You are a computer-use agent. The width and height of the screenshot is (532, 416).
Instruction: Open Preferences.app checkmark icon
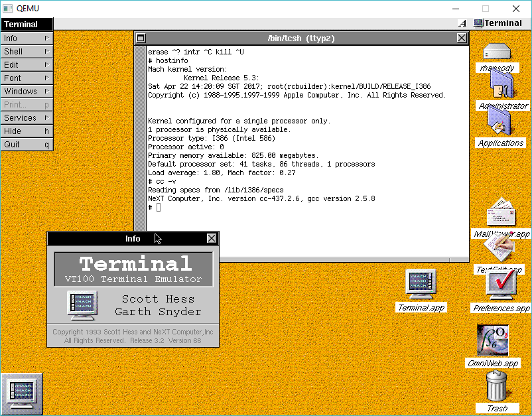click(501, 285)
